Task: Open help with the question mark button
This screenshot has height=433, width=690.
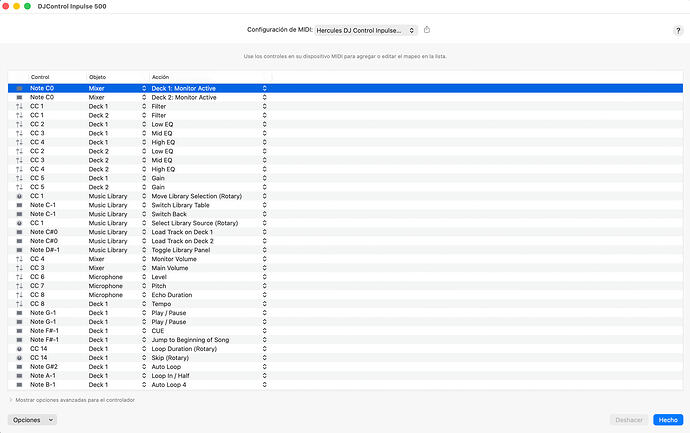Action: [678, 30]
